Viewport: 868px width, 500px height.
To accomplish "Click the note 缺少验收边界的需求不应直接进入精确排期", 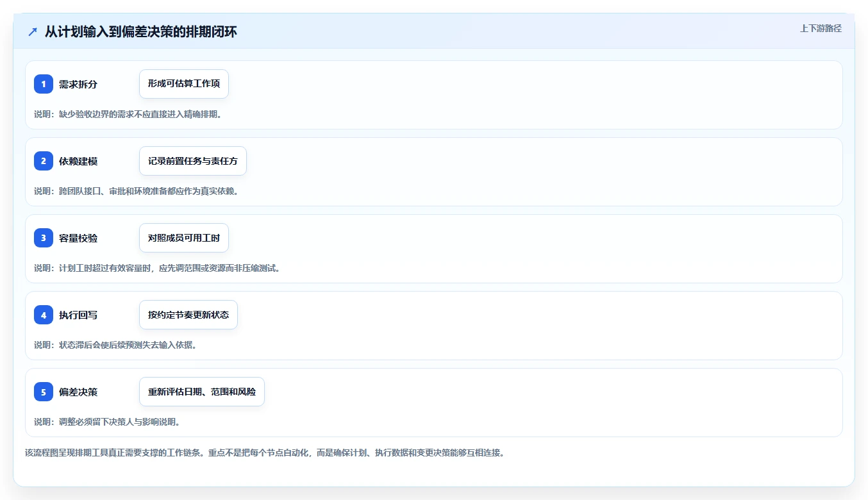I will coord(128,114).
